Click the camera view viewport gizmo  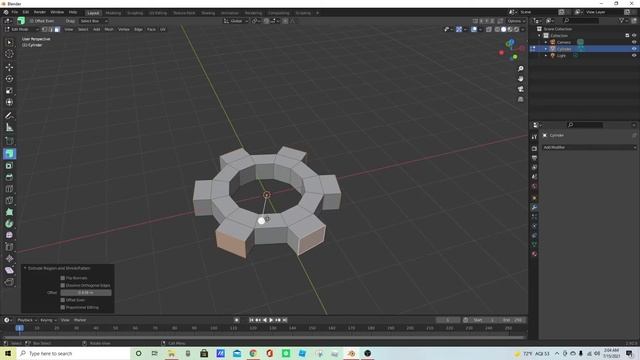pyautogui.click(x=520, y=89)
